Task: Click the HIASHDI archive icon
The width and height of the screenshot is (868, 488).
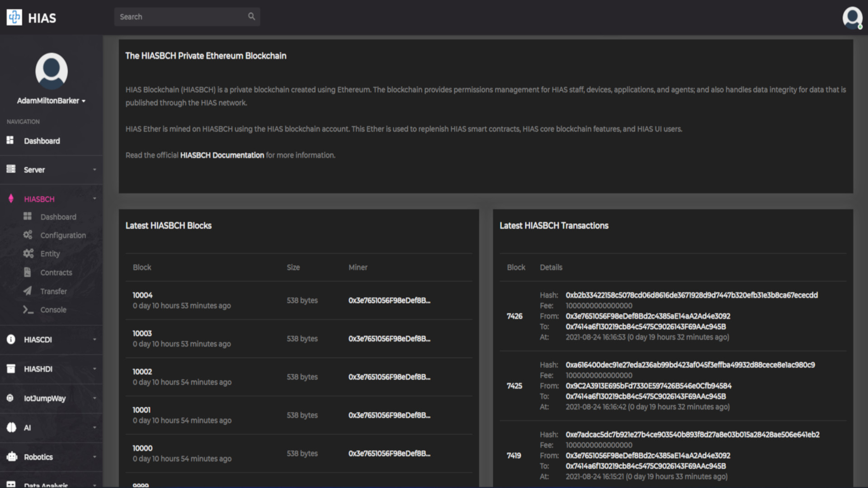Action: [x=11, y=368]
